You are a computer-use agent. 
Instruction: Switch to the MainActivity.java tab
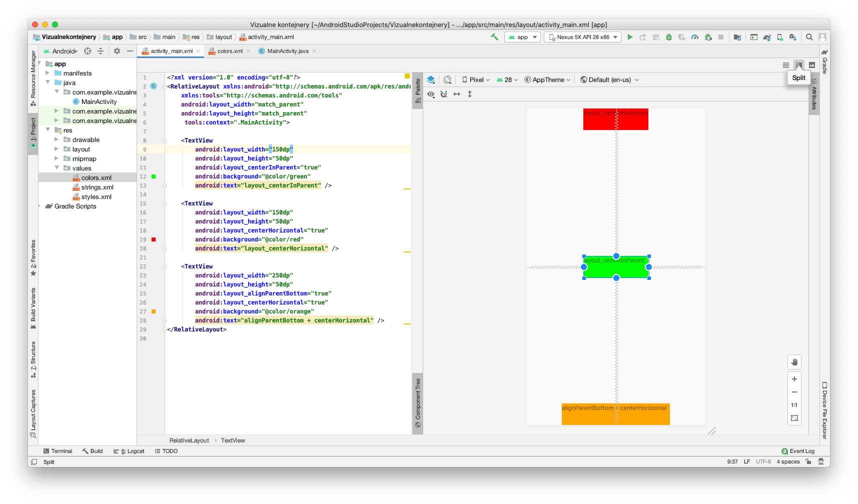pos(287,51)
